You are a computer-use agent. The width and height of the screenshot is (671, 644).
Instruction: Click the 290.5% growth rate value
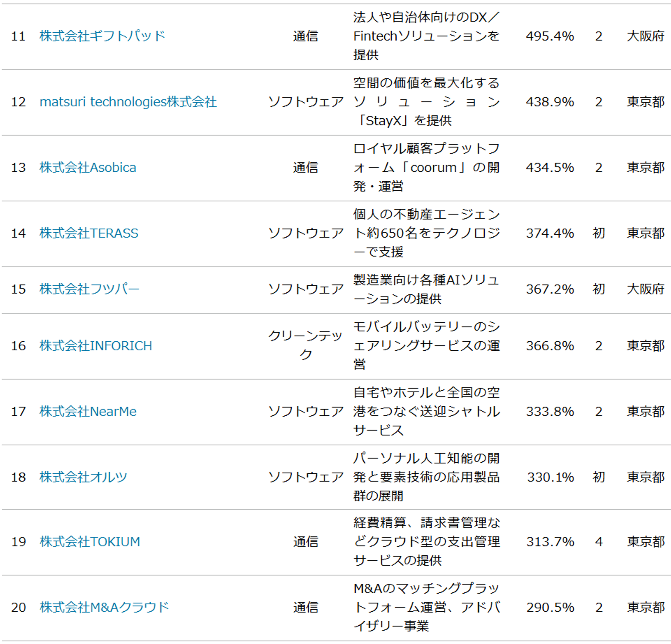550,607
